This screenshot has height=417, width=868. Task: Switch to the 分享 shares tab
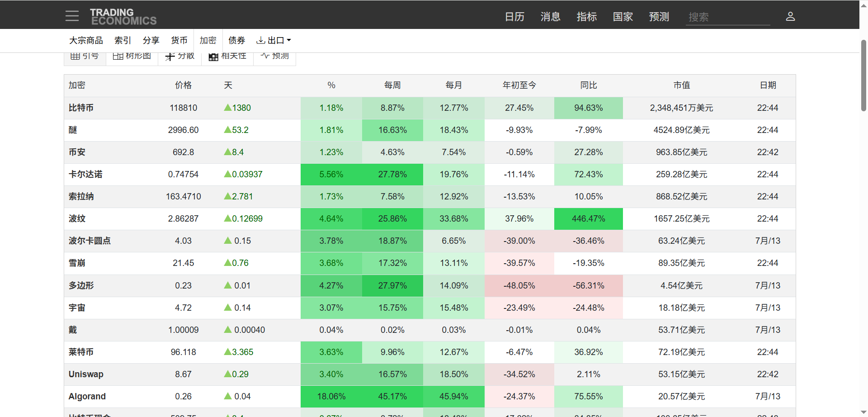(151, 40)
